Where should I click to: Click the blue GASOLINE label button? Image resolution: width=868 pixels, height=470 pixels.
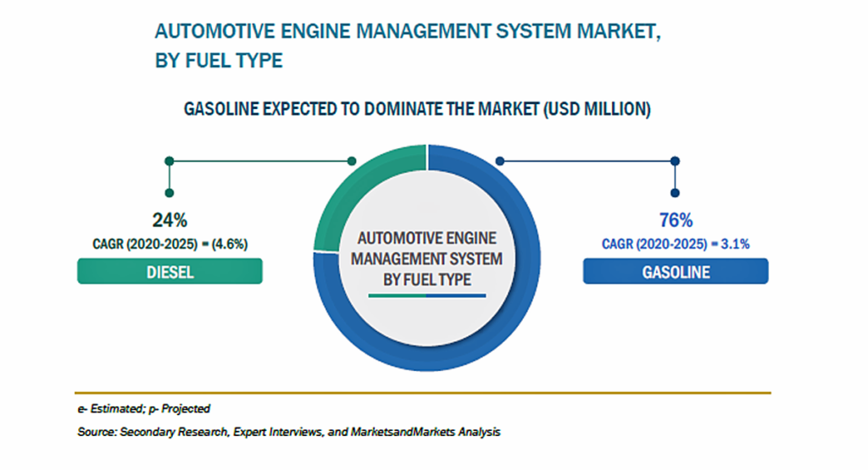pyautogui.click(x=676, y=272)
